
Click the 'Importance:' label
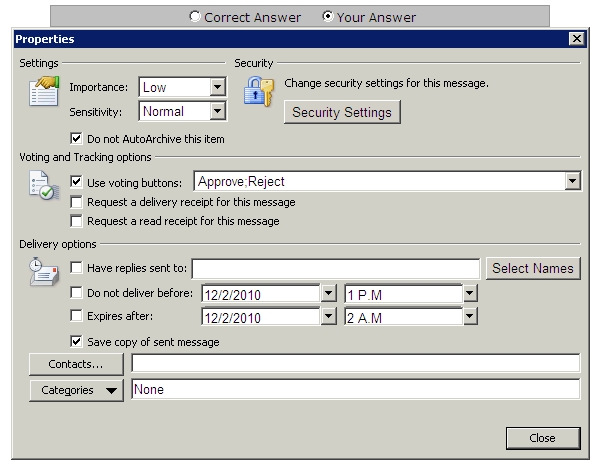point(98,87)
